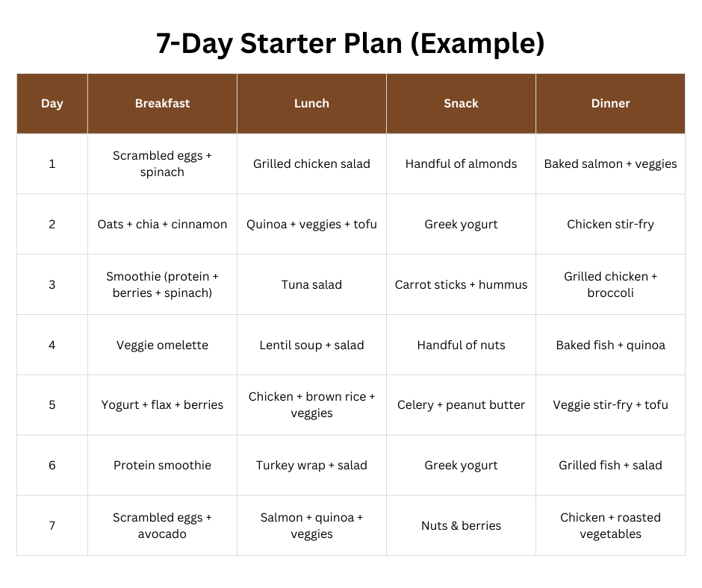Select the Chicken + roasted vegetables cell
702x588 pixels.
[610, 526]
